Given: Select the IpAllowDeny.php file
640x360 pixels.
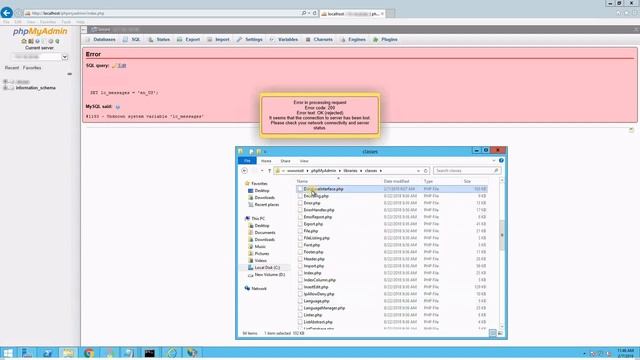Looking at the screenshot, I should (x=319, y=294).
